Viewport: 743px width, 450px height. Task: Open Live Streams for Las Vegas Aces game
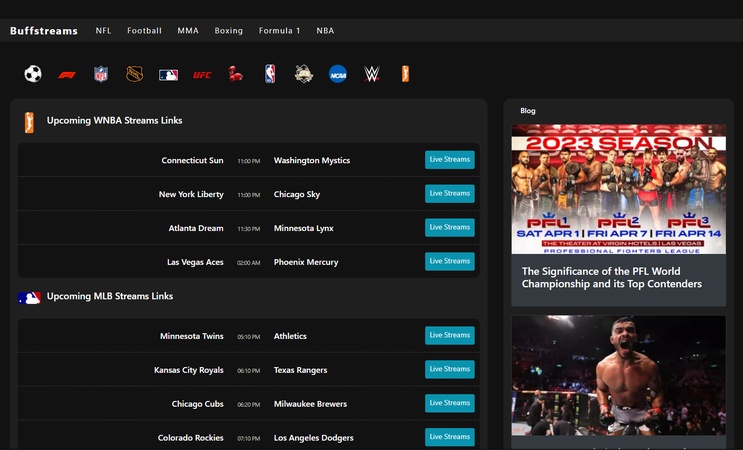(449, 262)
